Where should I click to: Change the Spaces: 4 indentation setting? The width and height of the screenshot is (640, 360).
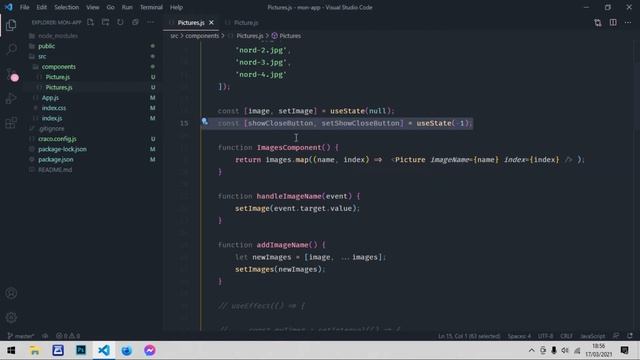pos(519,336)
